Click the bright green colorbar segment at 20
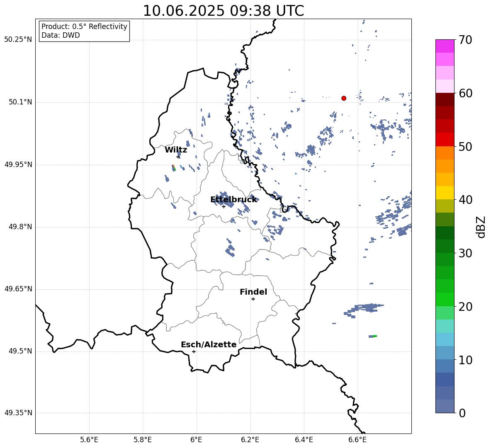This screenshot has height=448, width=491. point(445,299)
